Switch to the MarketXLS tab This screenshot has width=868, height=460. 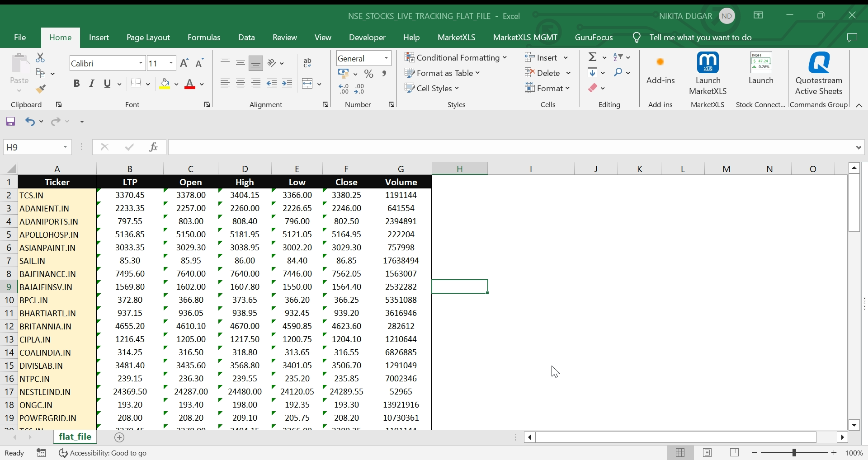pos(457,38)
